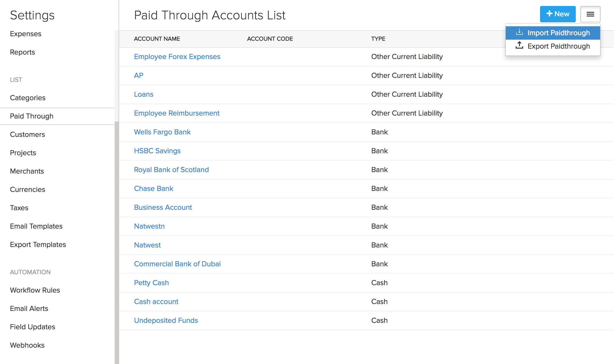Open the Wells Fargo Bank account

(x=162, y=132)
